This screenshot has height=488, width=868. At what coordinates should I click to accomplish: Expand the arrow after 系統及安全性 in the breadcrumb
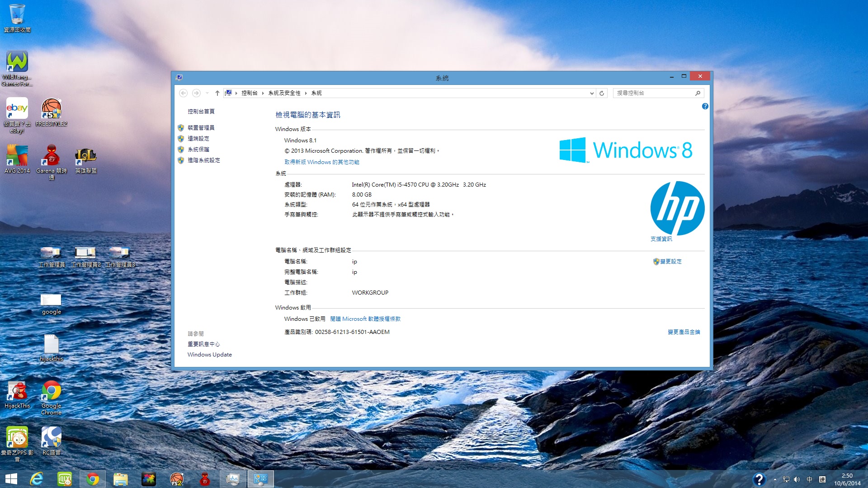306,93
